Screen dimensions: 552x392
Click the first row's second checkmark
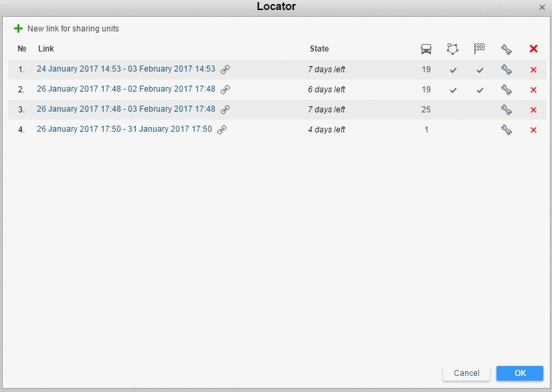tap(480, 69)
